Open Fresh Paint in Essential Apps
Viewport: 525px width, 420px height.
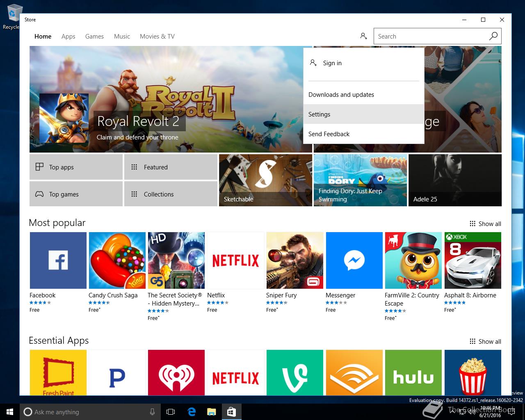click(58, 372)
